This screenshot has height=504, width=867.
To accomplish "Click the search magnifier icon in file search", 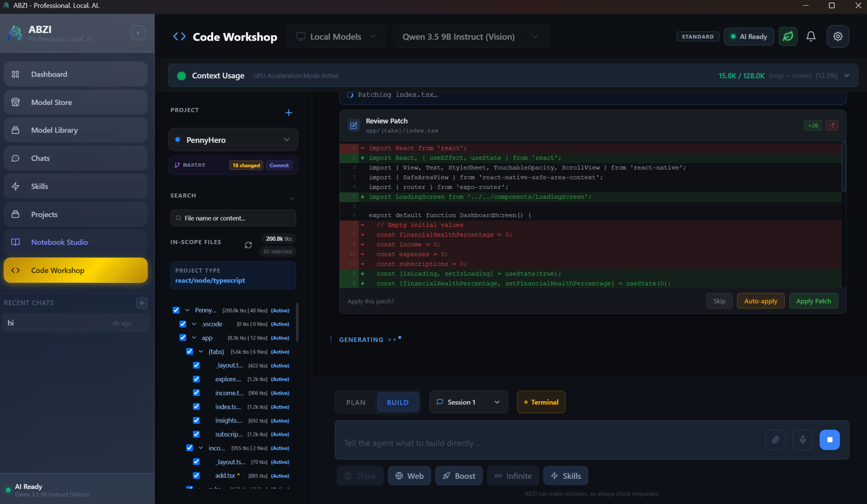I will 178,218.
